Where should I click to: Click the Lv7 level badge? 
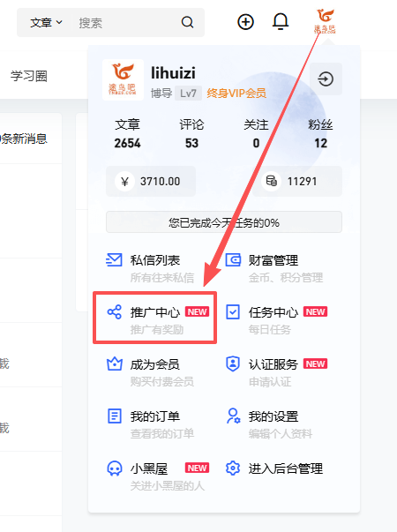click(x=188, y=93)
